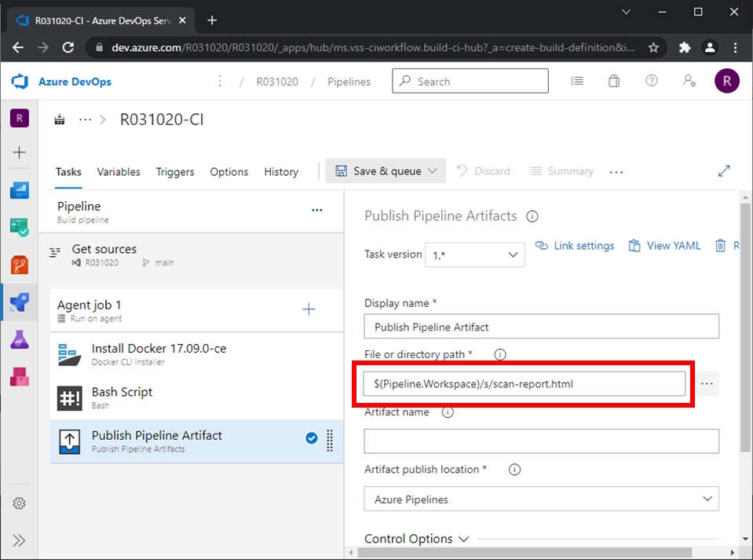Screen dimensions: 753x560
Task: Click View YAML
Action: pos(664,246)
